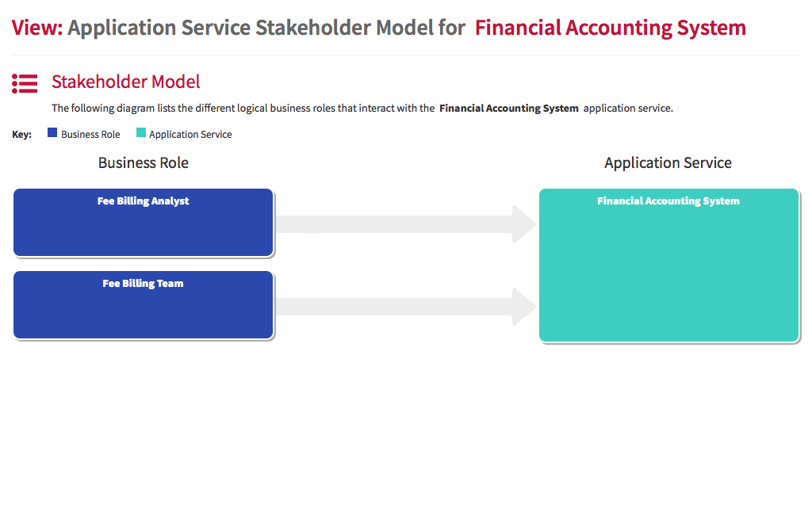Click the red list icon beside Stakeholder Model
The height and width of the screenshot is (508, 812).
tap(25, 83)
